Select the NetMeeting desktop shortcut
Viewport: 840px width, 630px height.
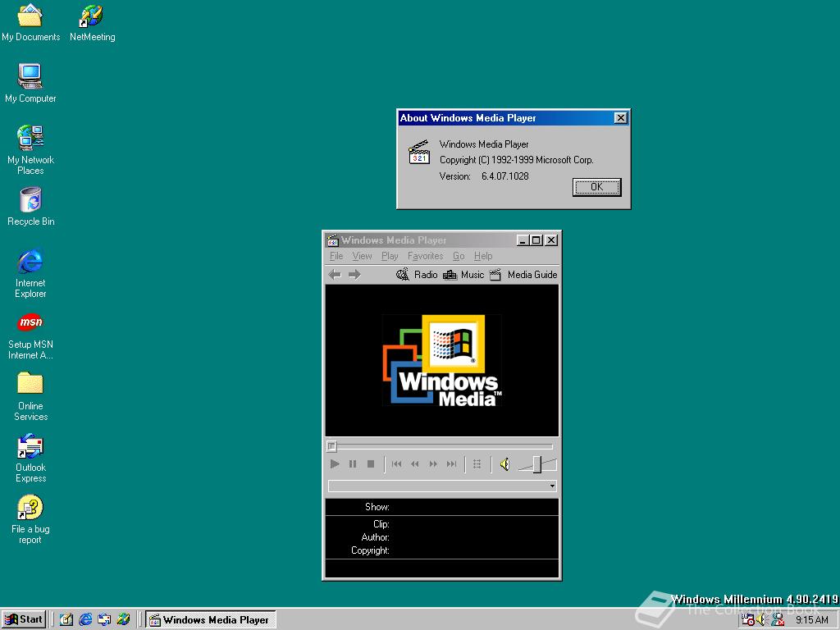pyautogui.click(x=92, y=22)
